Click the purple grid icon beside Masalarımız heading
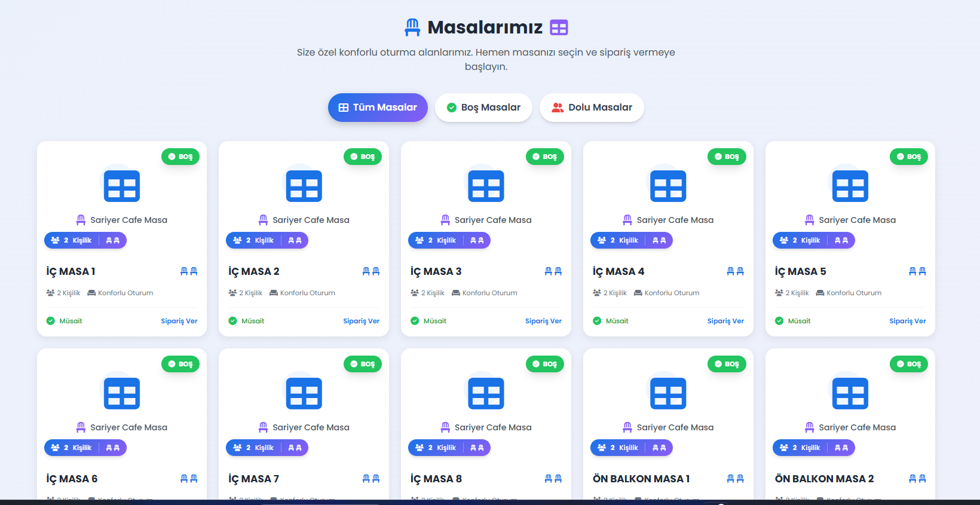The width and height of the screenshot is (980, 505). [559, 27]
